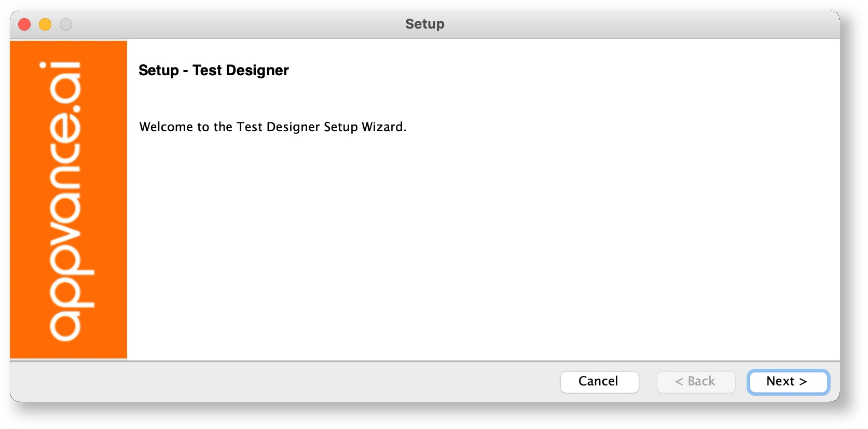The height and width of the screenshot is (429, 868).
Task: Click the dot of the logo's 'i'
Action: pos(43,66)
